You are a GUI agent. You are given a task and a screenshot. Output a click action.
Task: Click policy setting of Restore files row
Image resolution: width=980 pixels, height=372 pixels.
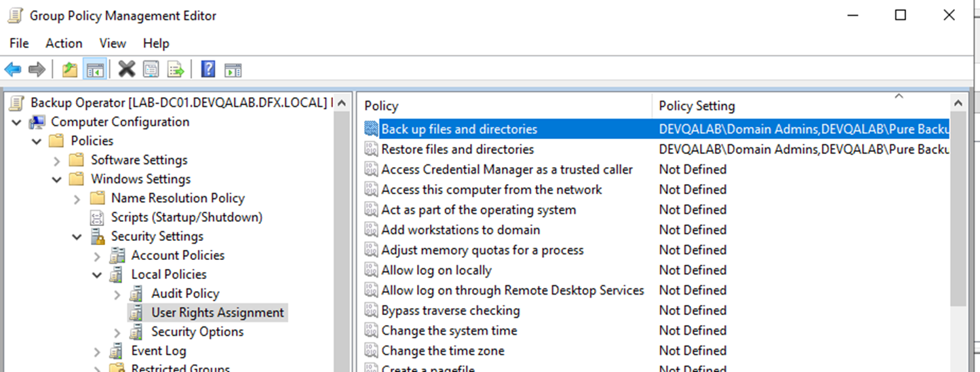[x=804, y=149]
